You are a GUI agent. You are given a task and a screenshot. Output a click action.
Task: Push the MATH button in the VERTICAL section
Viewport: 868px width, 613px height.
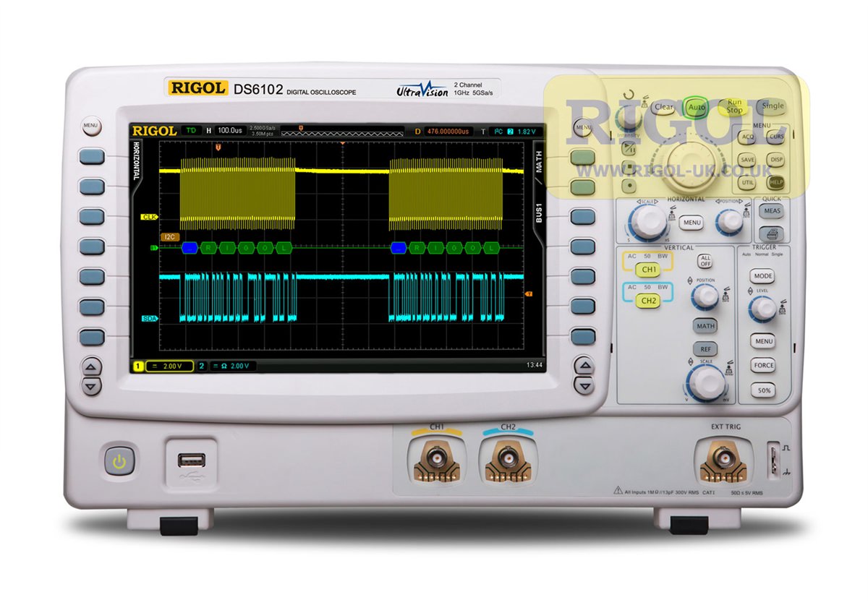point(705,326)
